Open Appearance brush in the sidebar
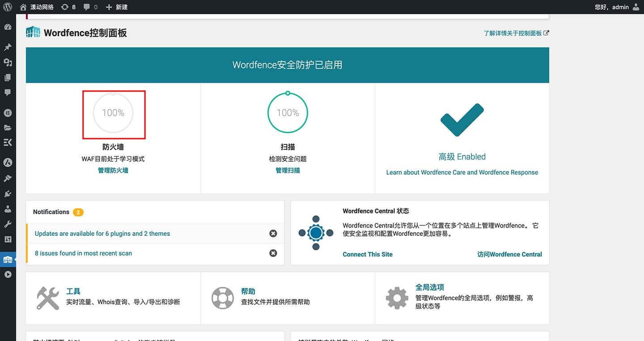Screen dimensions: 644x341 coord(8,178)
